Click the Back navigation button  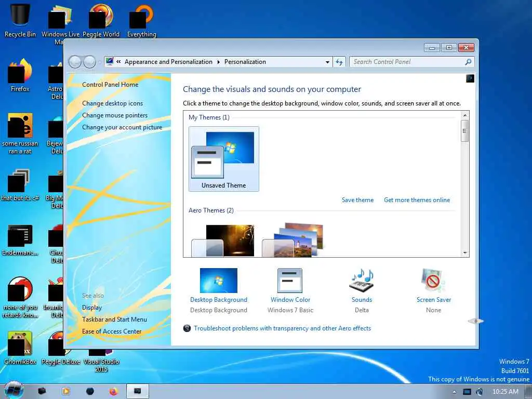coord(75,62)
